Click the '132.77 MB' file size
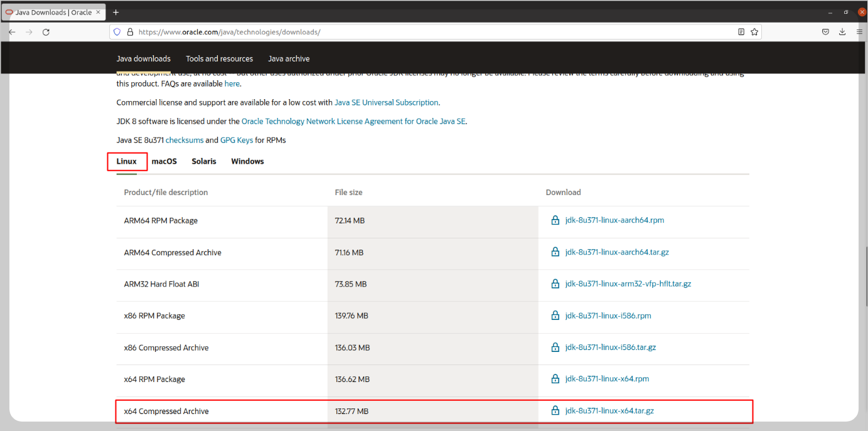 351,412
